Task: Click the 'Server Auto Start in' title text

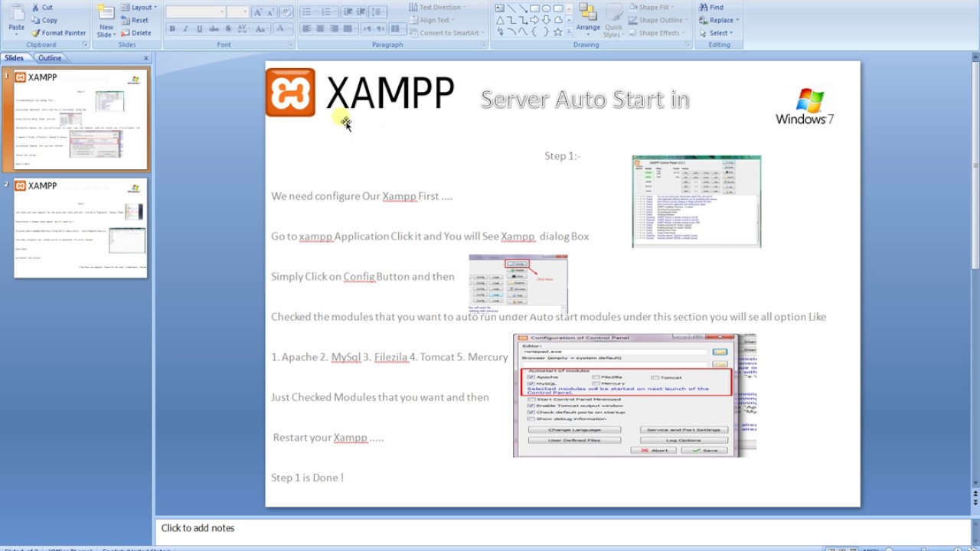Action: tap(585, 99)
